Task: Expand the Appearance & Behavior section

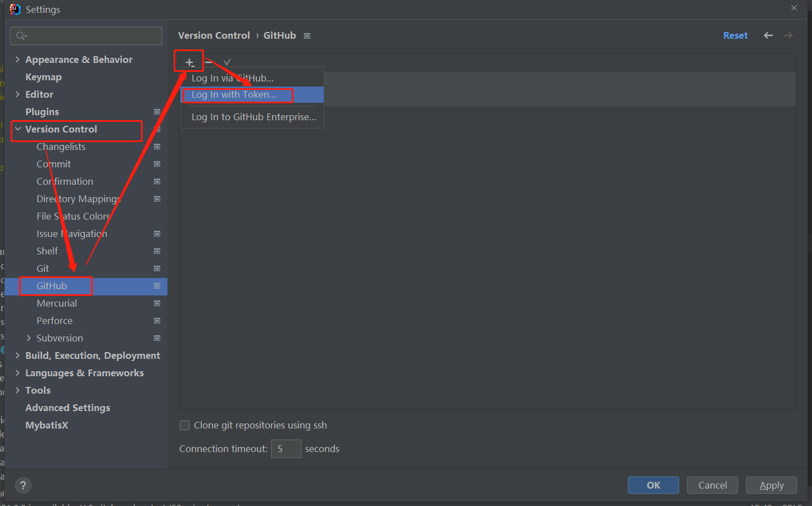Action: tap(17, 60)
